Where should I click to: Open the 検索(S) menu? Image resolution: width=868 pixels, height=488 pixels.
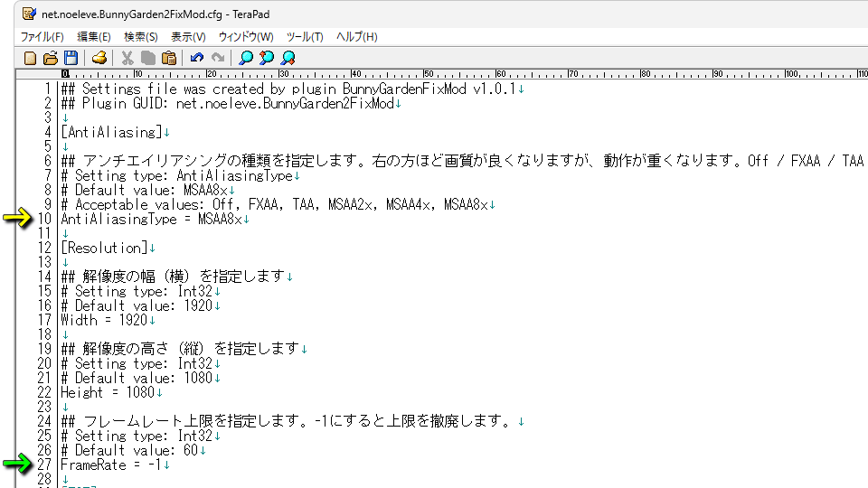point(141,37)
